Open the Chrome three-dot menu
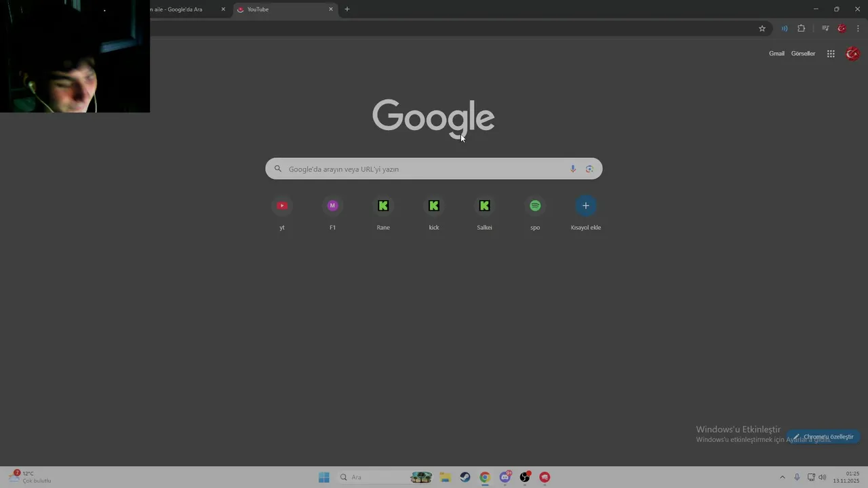The image size is (868, 488). click(x=858, y=28)
